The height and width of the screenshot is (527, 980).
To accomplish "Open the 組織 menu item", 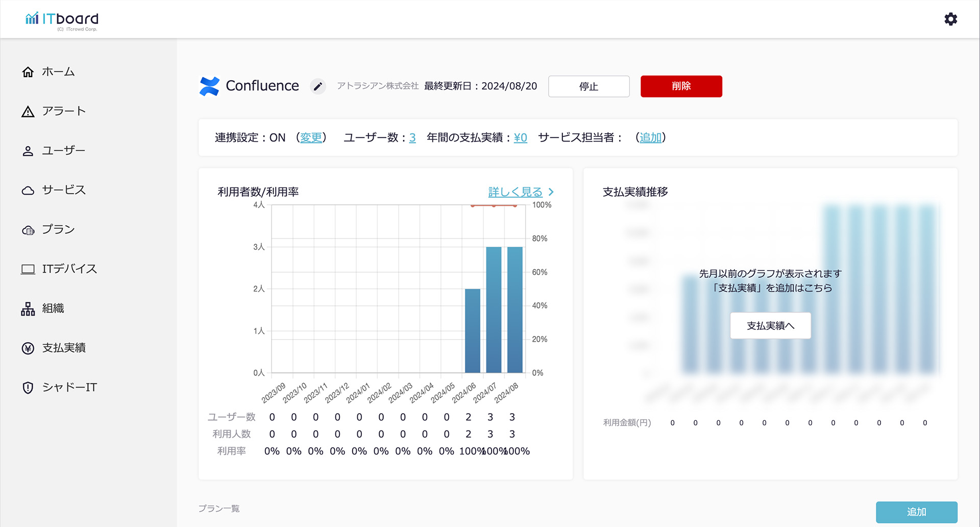I will (53, 308).
